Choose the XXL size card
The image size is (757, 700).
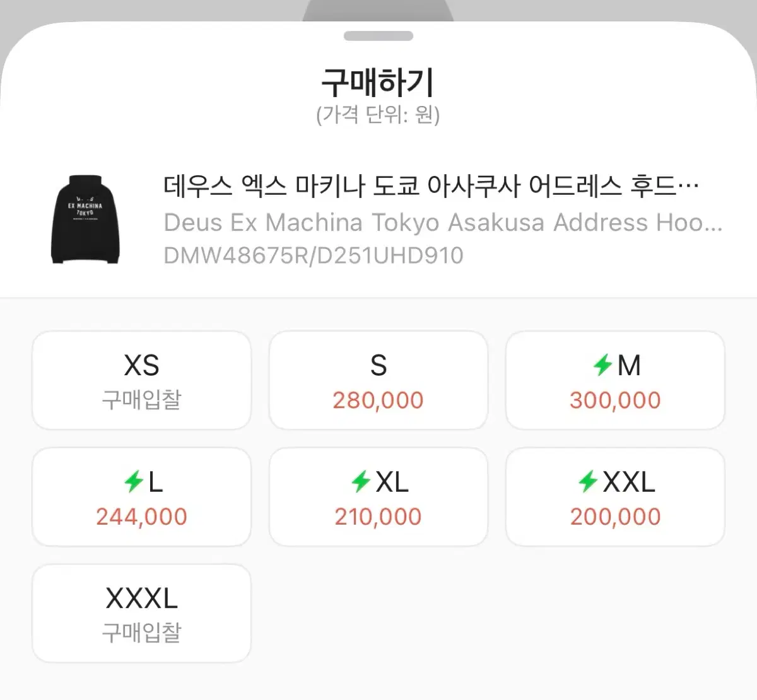pyautogui.click(x=615, y=497)
